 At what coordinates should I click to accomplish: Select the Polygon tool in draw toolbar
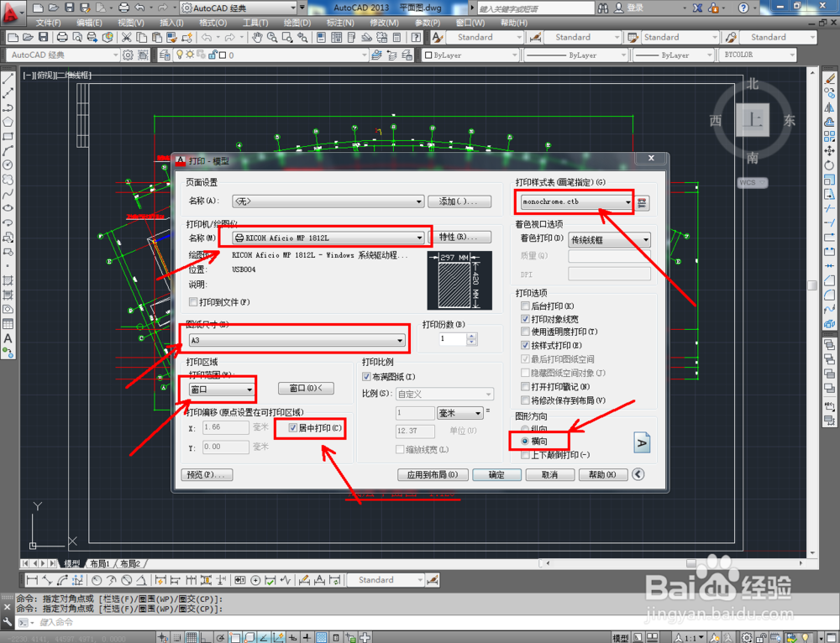pyautogui.click(x=8, y=122)
